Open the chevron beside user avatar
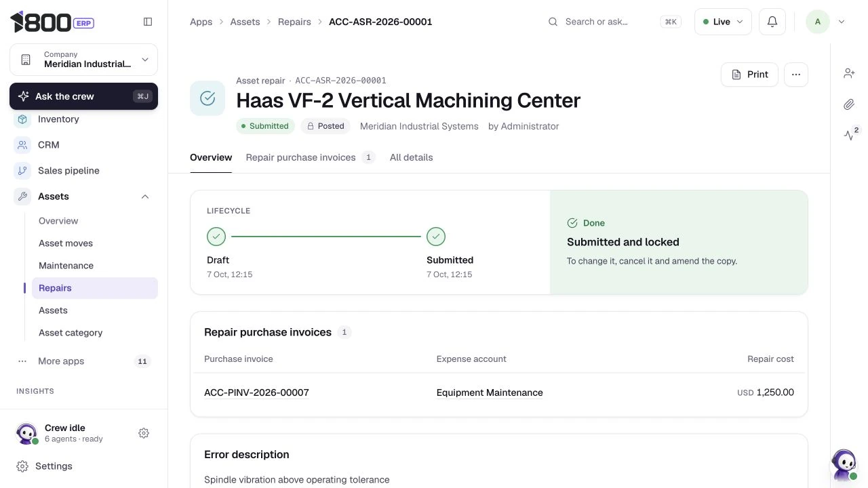The image size is (868, 488). coord(842,22)
